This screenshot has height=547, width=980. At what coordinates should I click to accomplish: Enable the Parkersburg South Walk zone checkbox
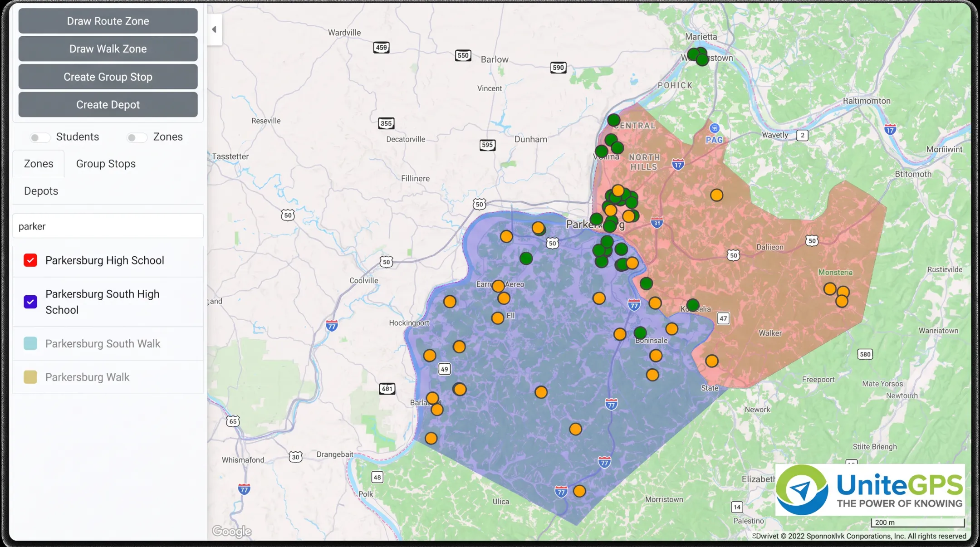click(30, 343)
